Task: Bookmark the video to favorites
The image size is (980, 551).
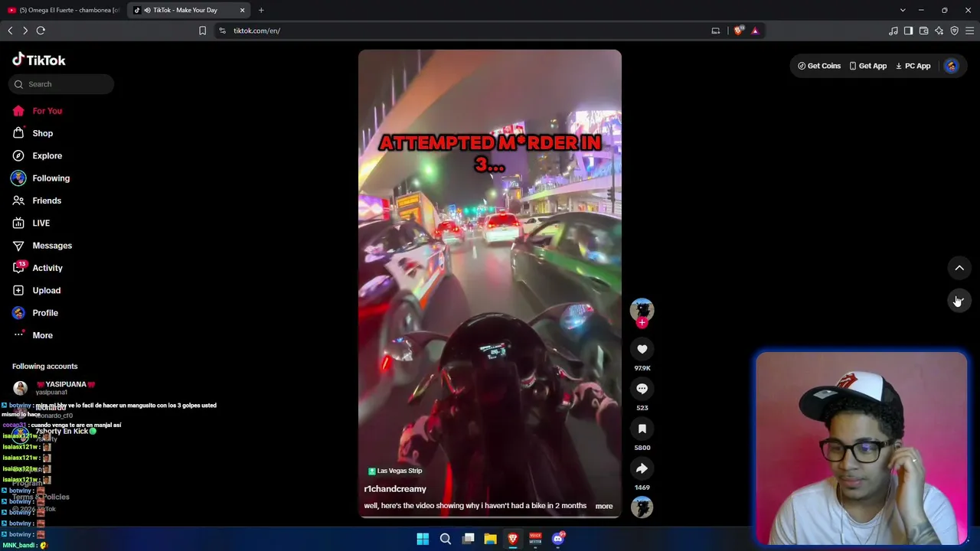Action: (642, 429)
